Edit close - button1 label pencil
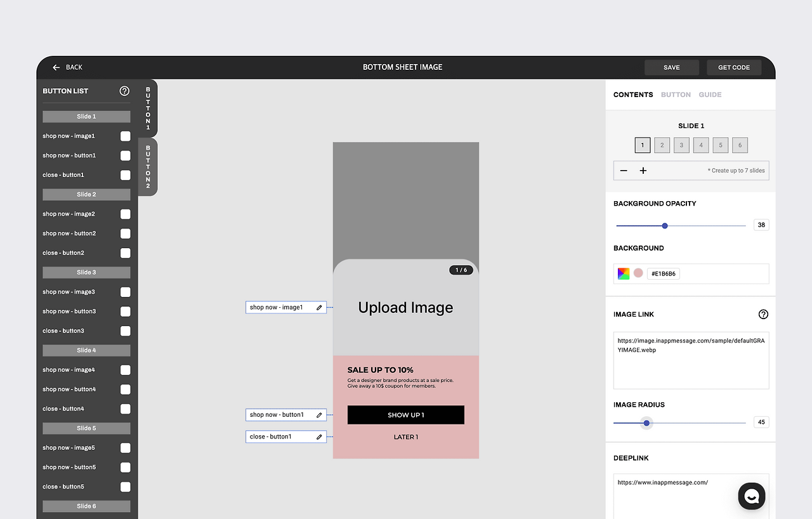Screen dimensions: 812x519 click(319, 437)
